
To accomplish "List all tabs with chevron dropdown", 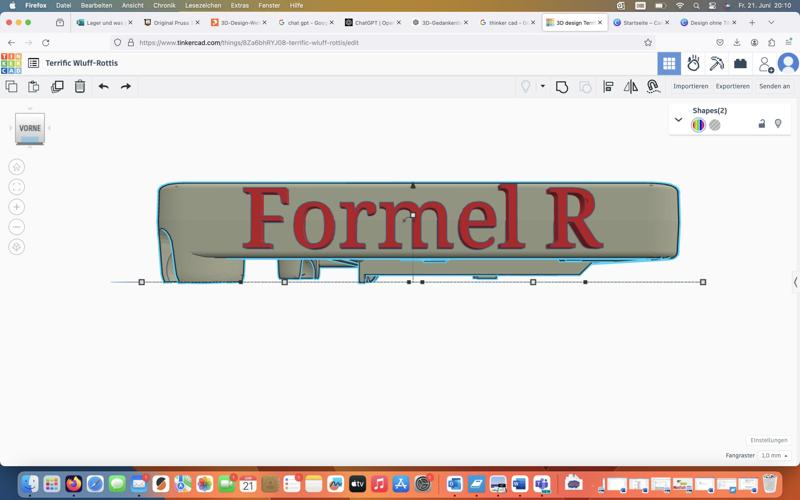I will point(771,23).
